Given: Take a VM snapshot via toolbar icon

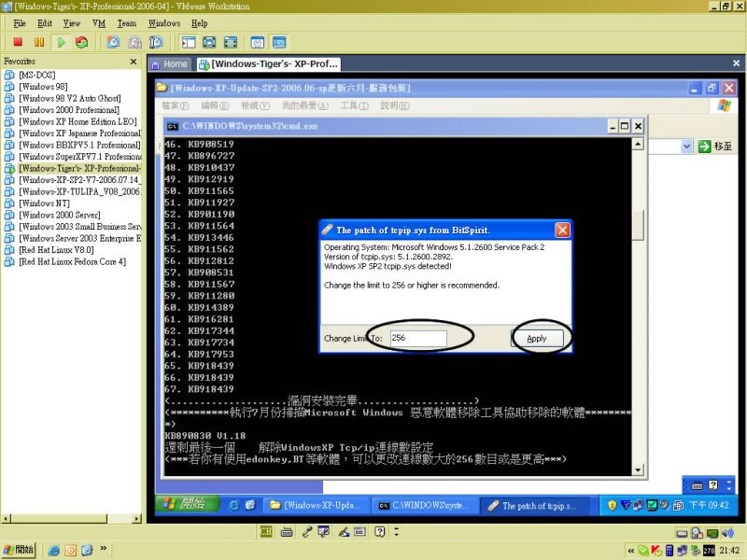Looking at the screenshot, I should 113,42.
